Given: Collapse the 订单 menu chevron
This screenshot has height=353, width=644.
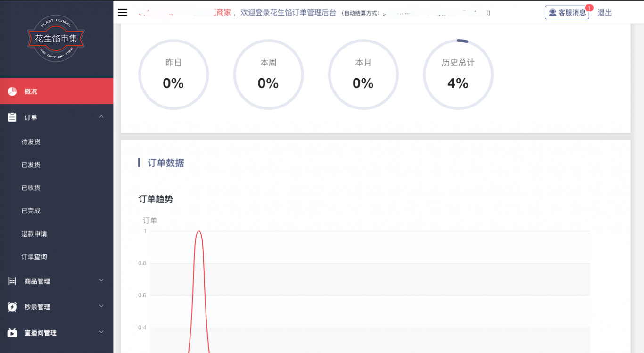Looking at the screenshot, I should pos(101,117).
